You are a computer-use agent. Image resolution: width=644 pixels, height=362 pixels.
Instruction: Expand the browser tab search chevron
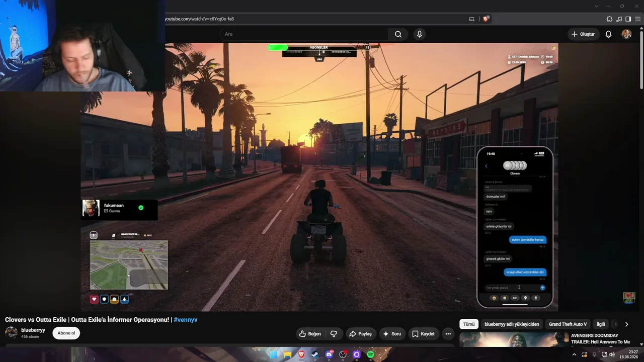[x=596, y=6]
